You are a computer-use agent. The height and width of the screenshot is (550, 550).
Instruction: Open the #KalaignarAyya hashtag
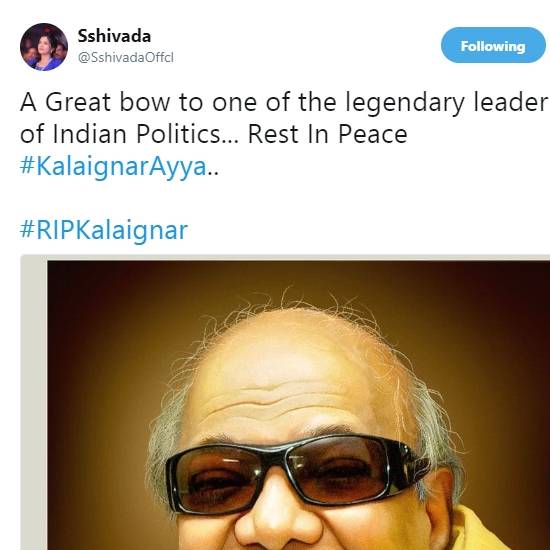(113, 167)
